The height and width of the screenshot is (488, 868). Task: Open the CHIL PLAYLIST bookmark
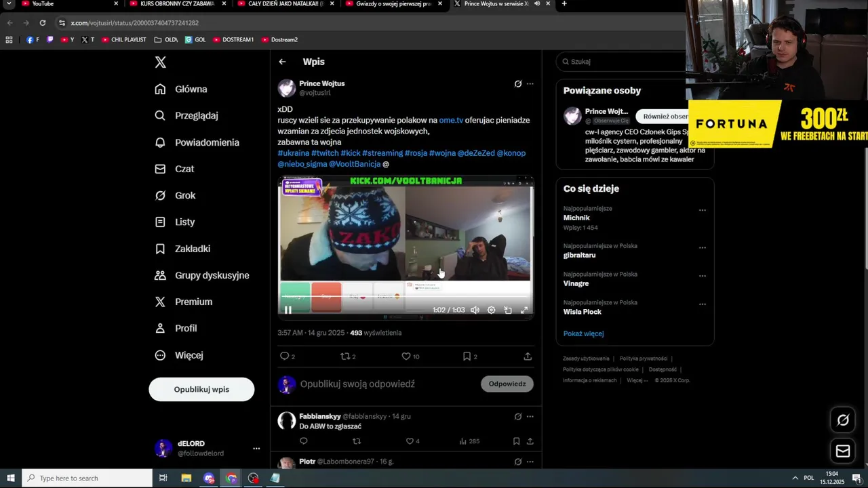(x=124, y=40)
